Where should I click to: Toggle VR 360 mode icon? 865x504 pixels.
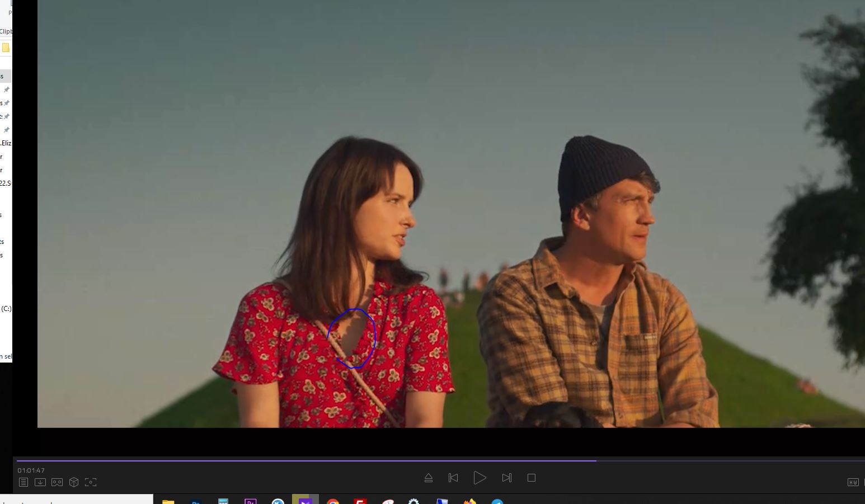point(57,482)
